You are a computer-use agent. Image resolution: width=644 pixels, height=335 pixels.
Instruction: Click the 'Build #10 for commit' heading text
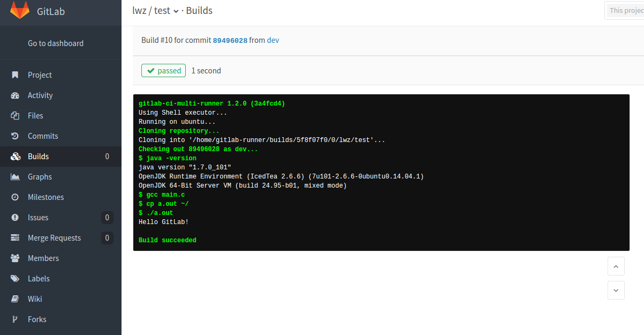(x=176, y=40)
